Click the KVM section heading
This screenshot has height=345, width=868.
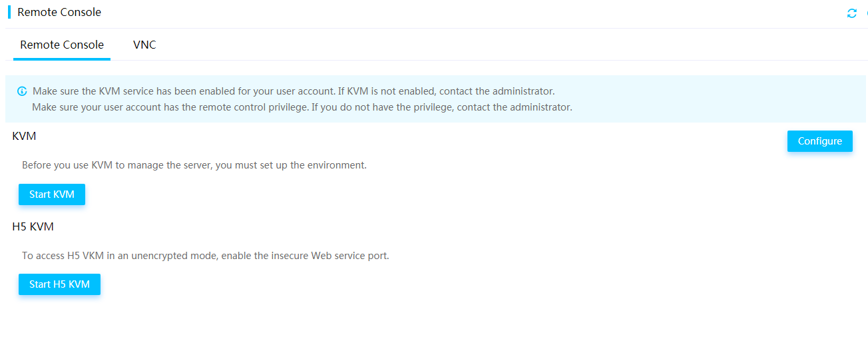point(24,136)
